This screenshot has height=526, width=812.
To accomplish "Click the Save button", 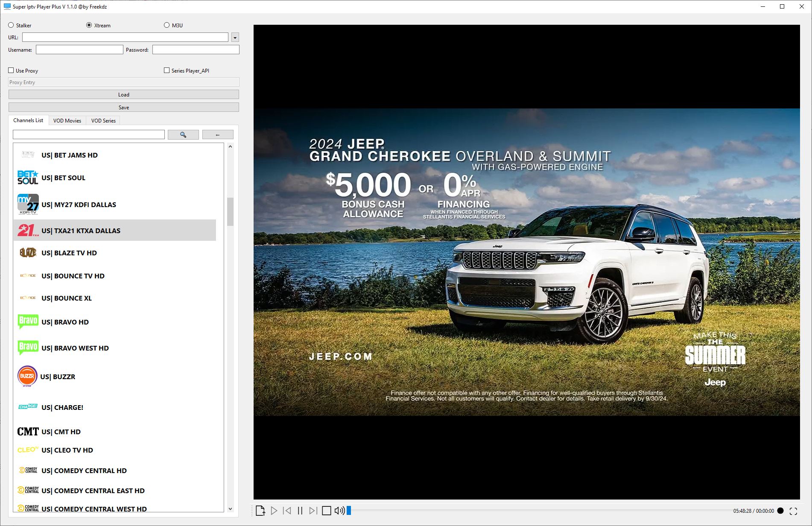I will pos(124,108).
